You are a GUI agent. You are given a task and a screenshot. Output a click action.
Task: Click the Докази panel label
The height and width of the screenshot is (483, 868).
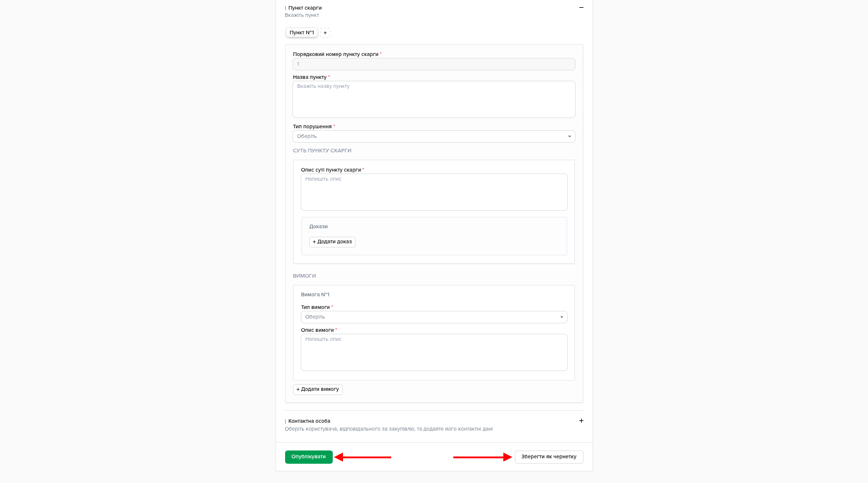point(318,226)
